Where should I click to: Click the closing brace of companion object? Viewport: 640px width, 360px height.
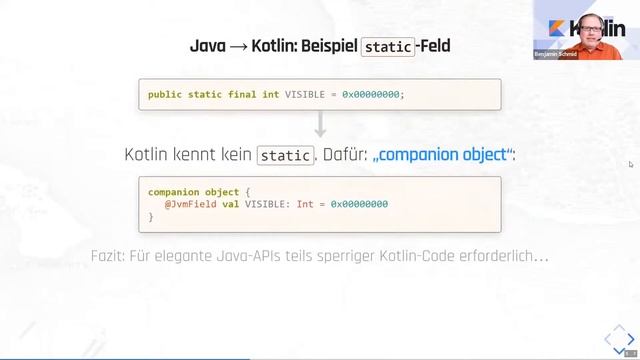click(151, 217)
